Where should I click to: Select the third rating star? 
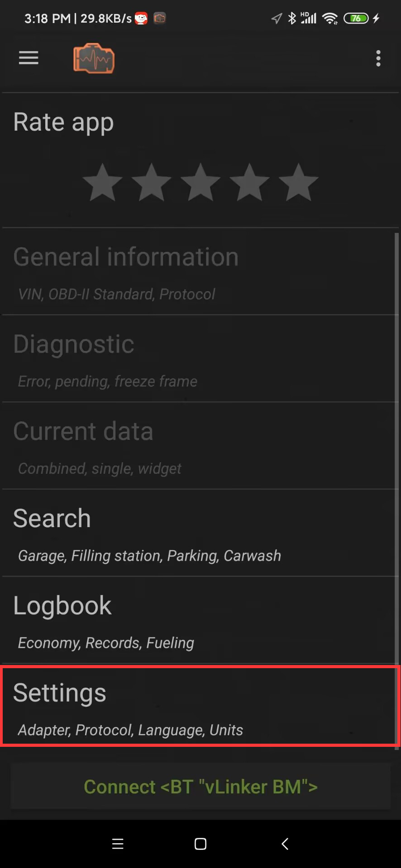[200, 183]
